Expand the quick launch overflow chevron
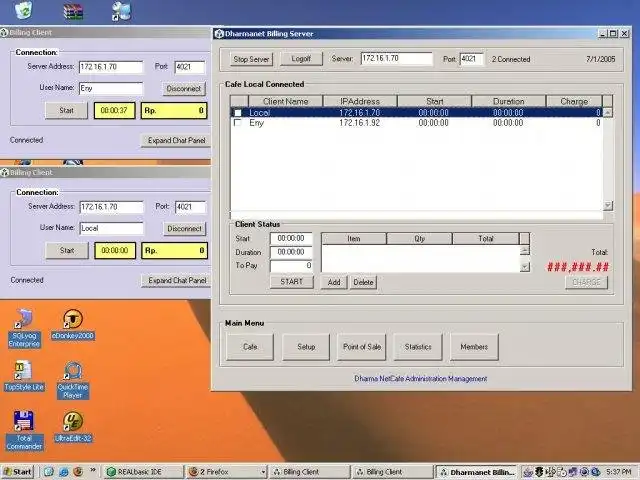 click(93, 470)
